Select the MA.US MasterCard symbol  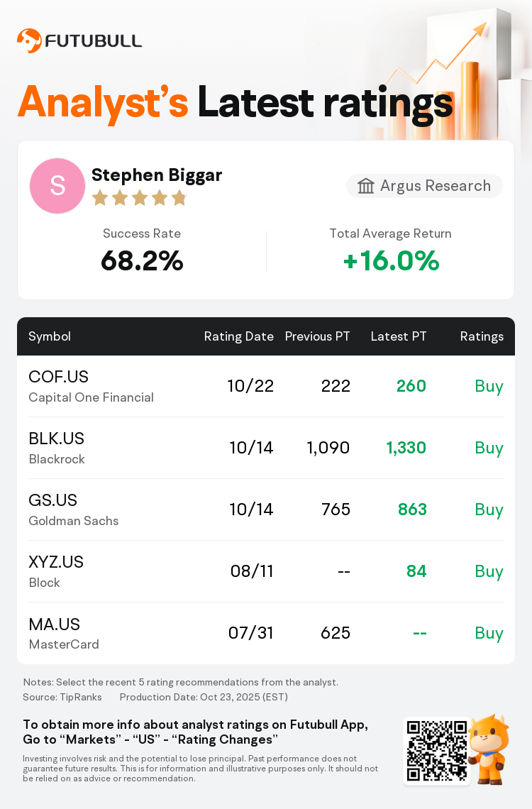coord(55,624)
